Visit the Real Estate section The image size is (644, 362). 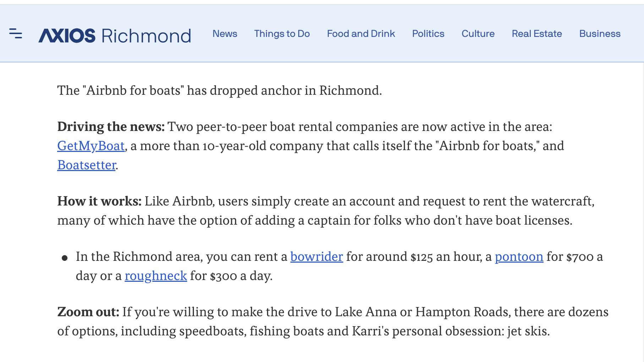click(x=537, y=34)
